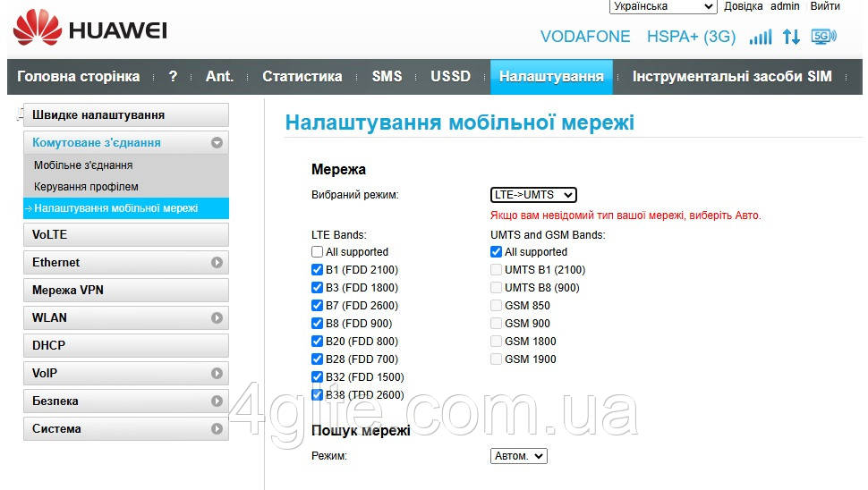Uncheck UMTS and GSM All supported
This screenshot has height=490, width=868.
coord(497,252)
